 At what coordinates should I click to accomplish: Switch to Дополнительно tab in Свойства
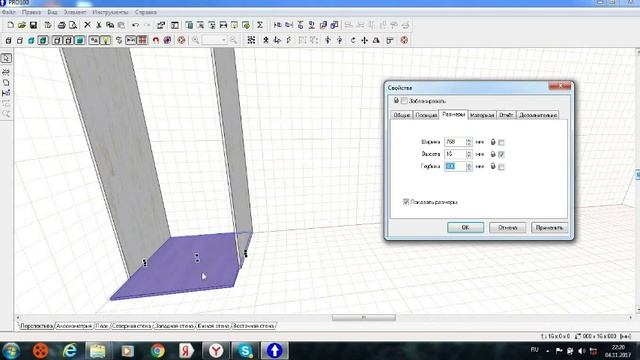coord(538,116)
